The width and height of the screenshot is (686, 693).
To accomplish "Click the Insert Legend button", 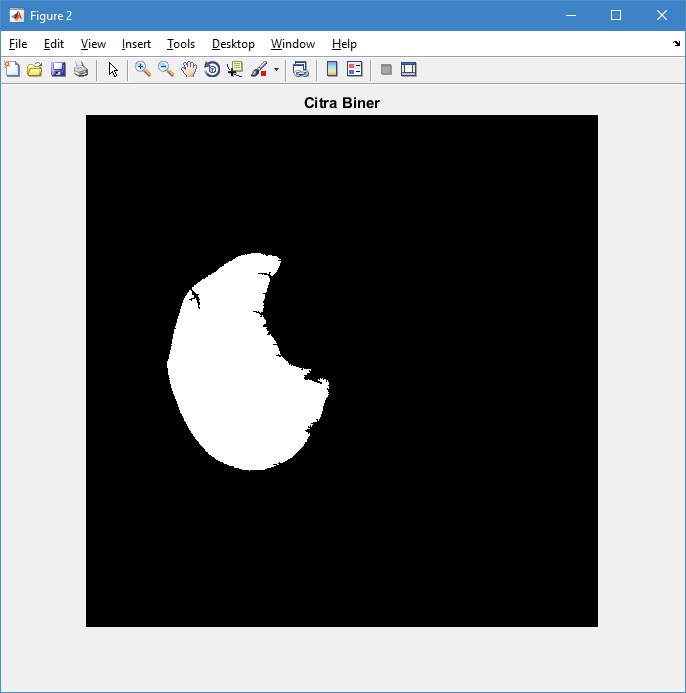I will [x=354, y=69].
